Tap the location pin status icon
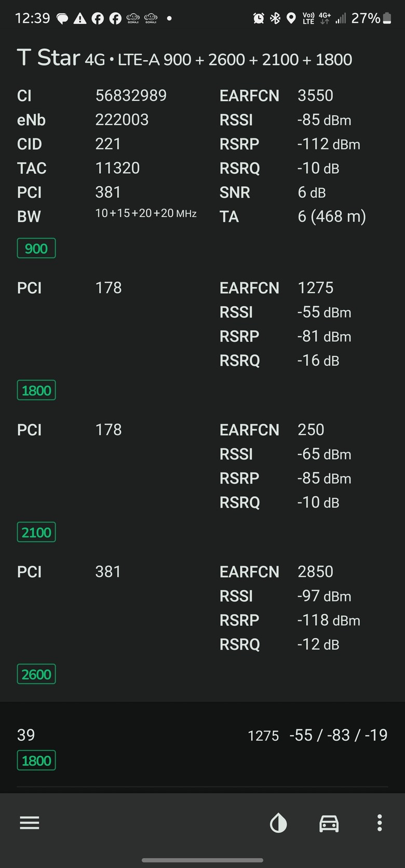 click(x=291, y=19)
